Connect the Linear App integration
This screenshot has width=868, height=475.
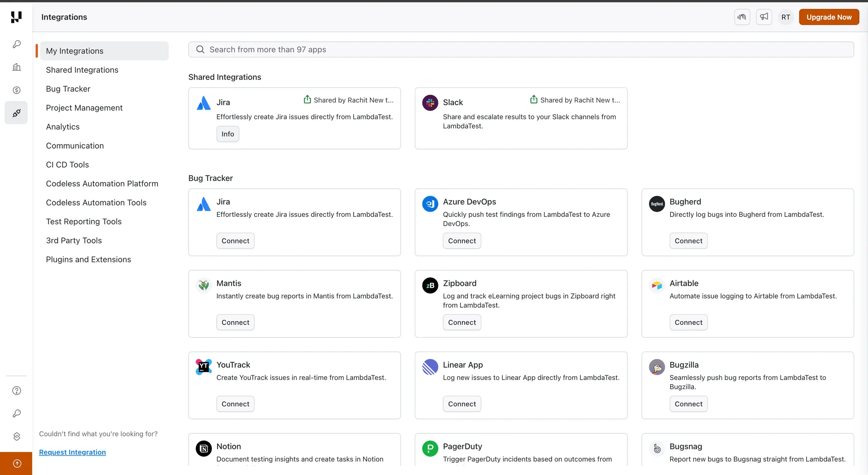pos(462,404)
